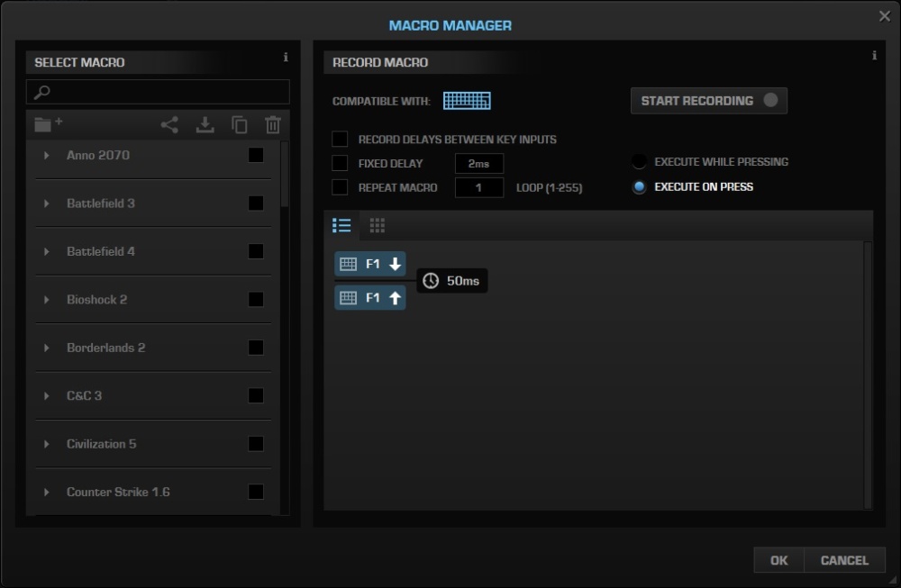Select the F1 key up step
Screen dimensions: 901x588
click(370, 297)
